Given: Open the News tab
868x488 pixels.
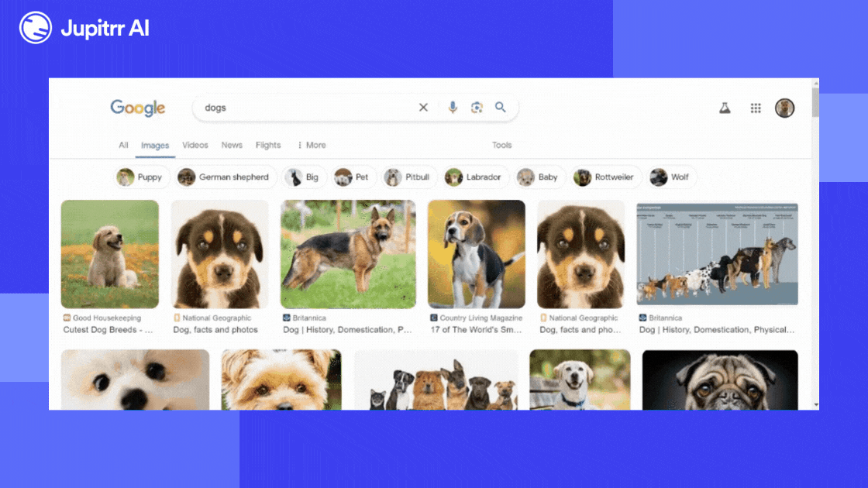Looking at the screenshot, I should 232,145.
